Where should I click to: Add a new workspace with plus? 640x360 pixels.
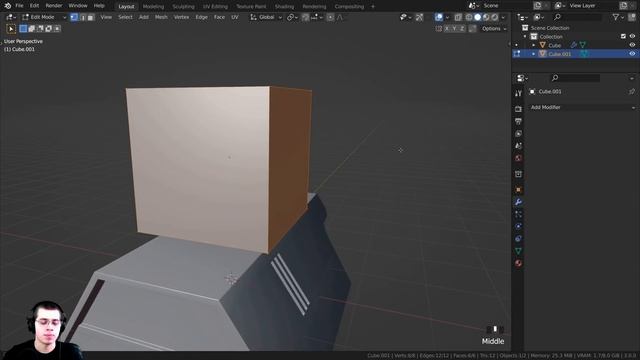tap(373, 7)
